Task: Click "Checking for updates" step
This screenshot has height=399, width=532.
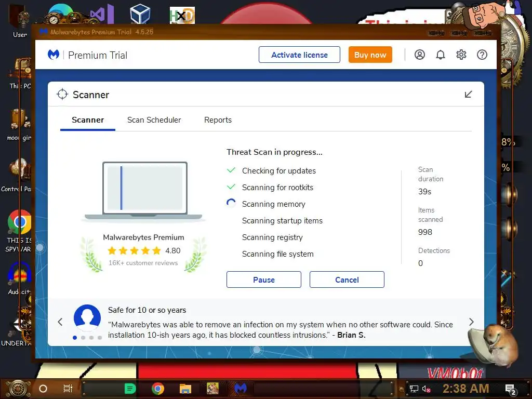Action: 279,171
